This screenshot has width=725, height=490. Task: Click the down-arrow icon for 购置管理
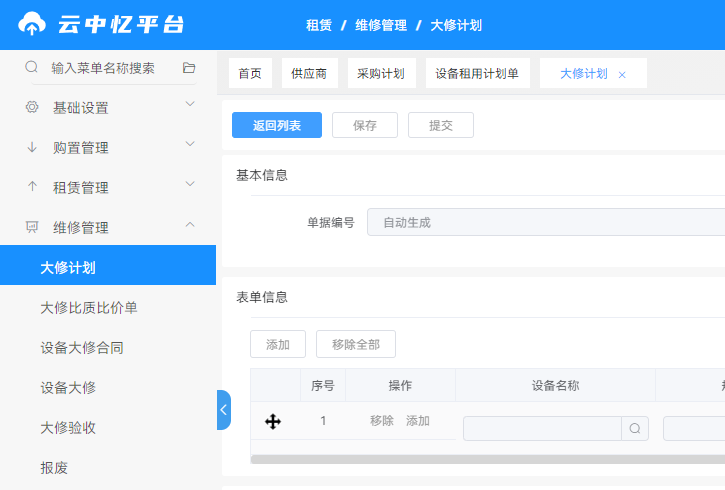[x=32, y=147]
